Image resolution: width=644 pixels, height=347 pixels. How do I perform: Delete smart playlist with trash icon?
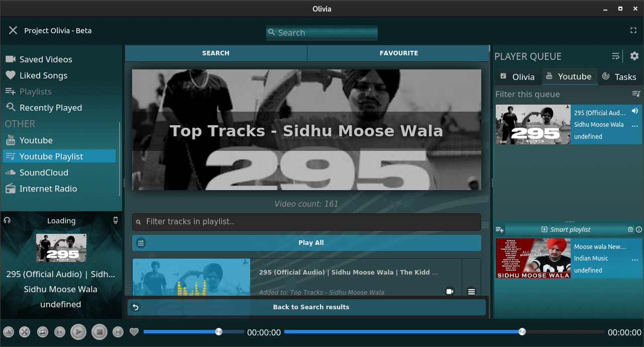coord(630,229)
